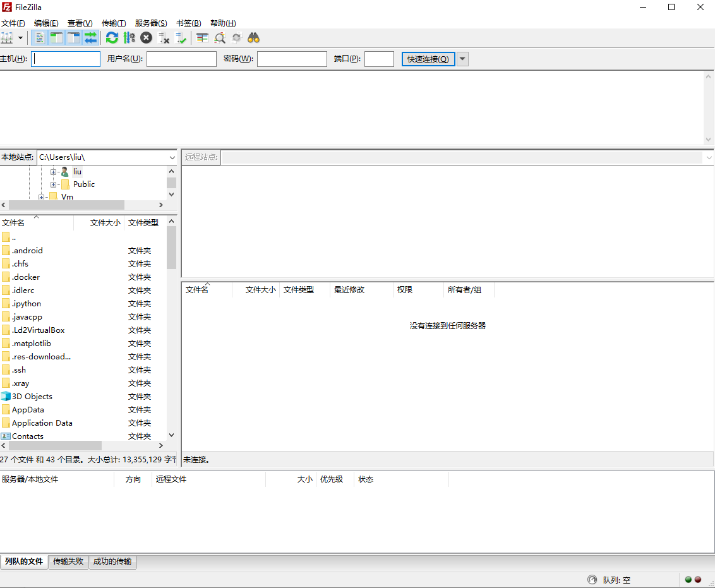This screenshot has width=715, height=588.
Task: Open the 书签(B) menu
Action: pos(189,23)
